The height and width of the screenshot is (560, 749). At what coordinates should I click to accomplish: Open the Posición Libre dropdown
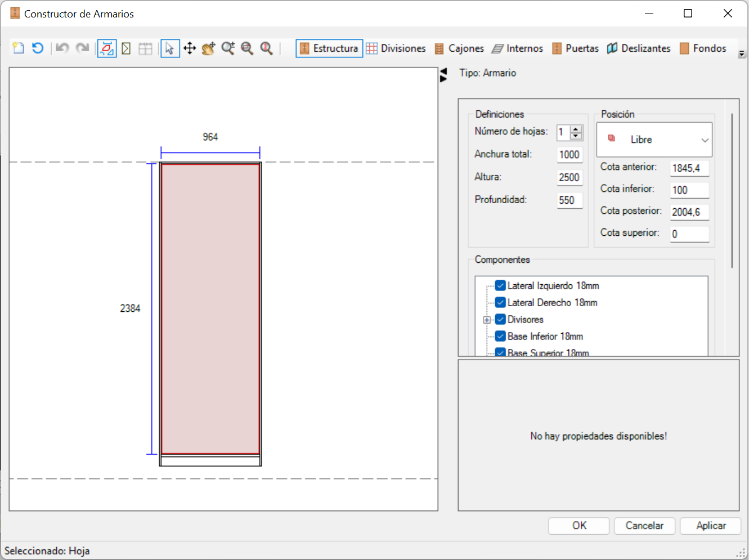coord(654,140)
